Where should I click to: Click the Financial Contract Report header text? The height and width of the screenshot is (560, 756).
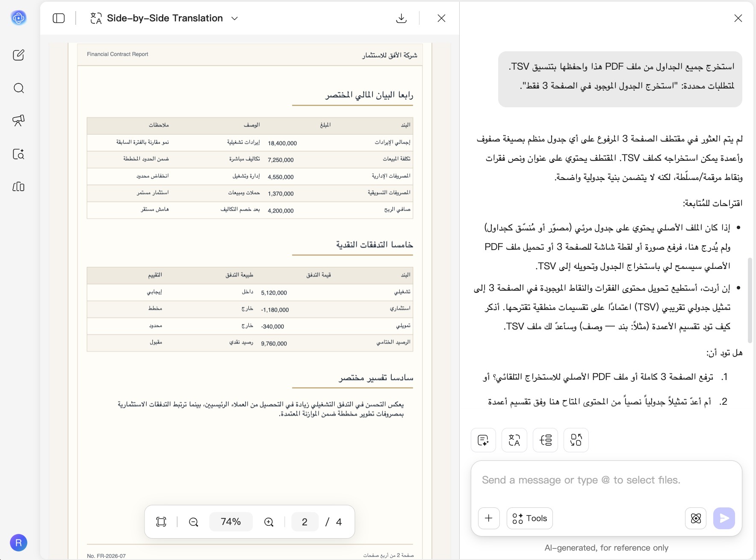(x=118, y=54)
